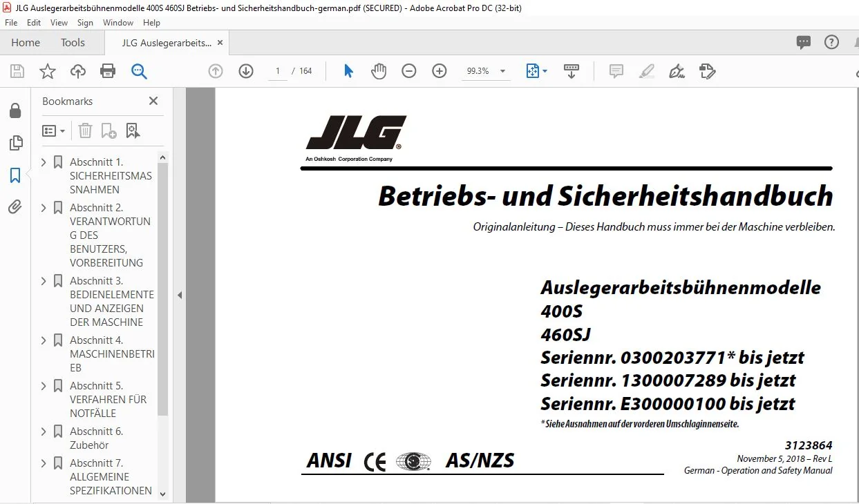Image resolution: width=859 pixels, height=504 pixels.
Task: Select the Hand pan tool
Action: 379,71
